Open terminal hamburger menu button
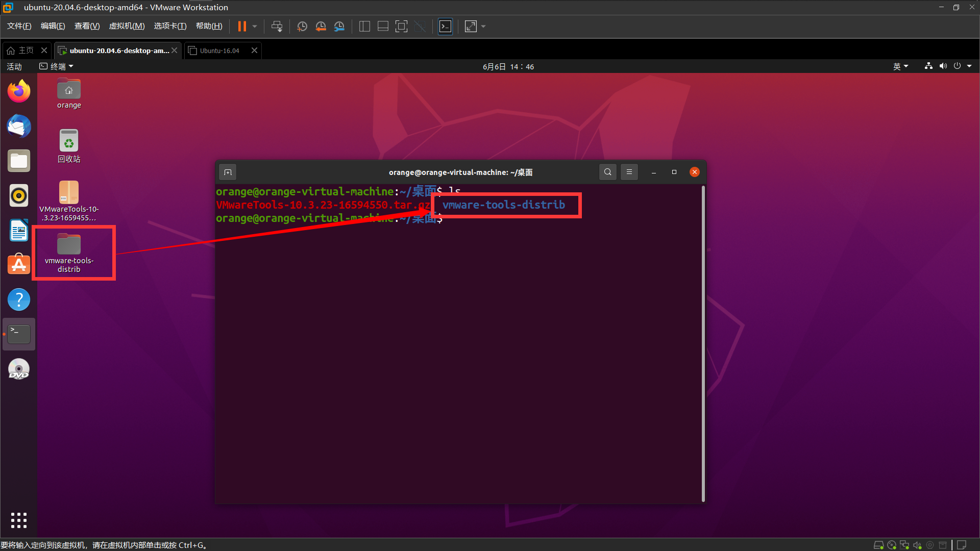Viewport: 980px width, 551px height. [x=629, y=172]
